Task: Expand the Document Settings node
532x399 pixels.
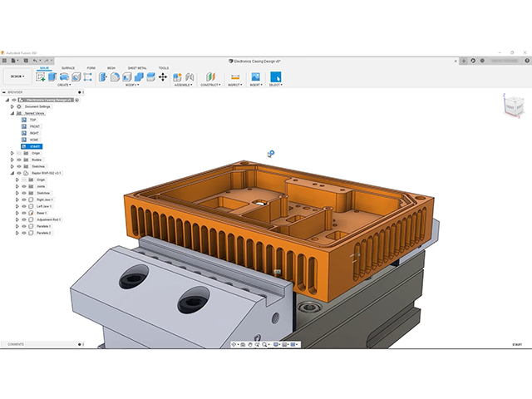Action: pos(12,106)
